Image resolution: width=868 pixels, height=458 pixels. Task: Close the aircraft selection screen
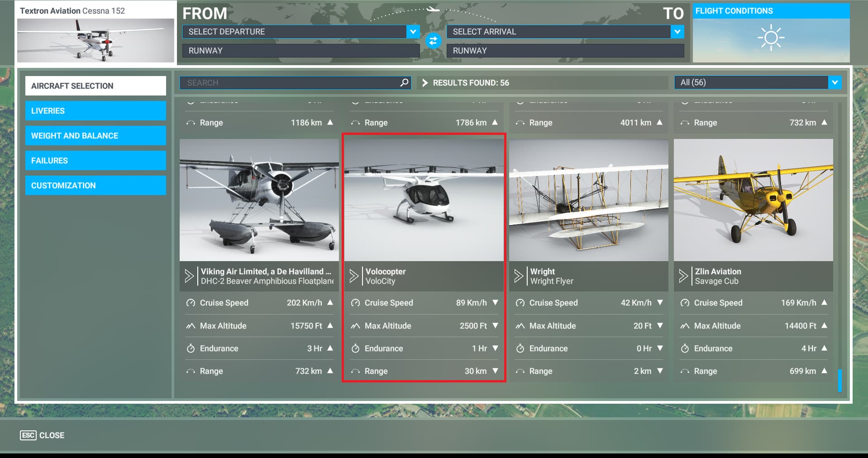[x=42, y=435]
